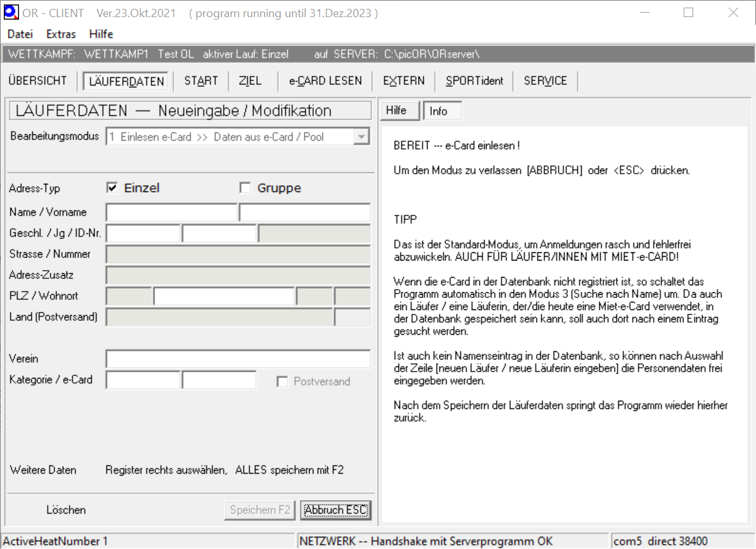The width and height of the screenshot is (756, 549).
Task: Click the Wohnort city input field
Action: point(224,296)
